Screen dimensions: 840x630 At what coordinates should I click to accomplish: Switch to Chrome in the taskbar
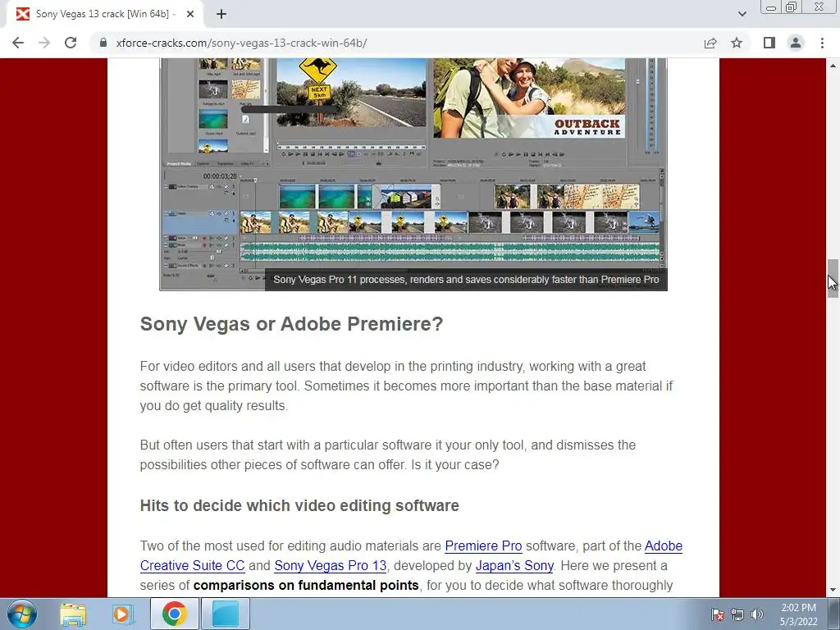click(x=174, y=614)
